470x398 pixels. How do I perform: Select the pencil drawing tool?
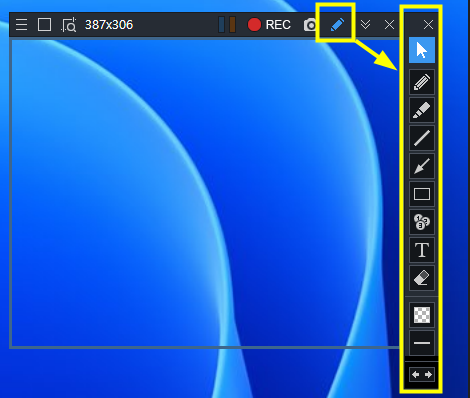pos(422,82)
